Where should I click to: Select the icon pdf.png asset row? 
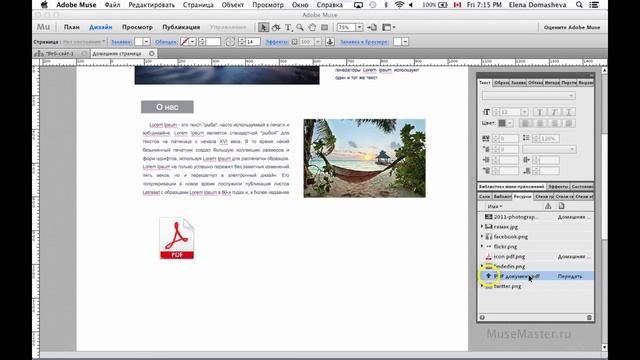point(536,256)
